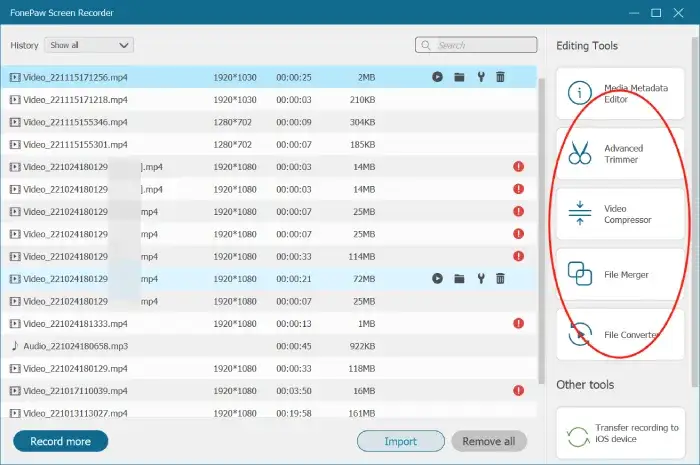Expand the History 'Show all' dropdown

point(90,45)
